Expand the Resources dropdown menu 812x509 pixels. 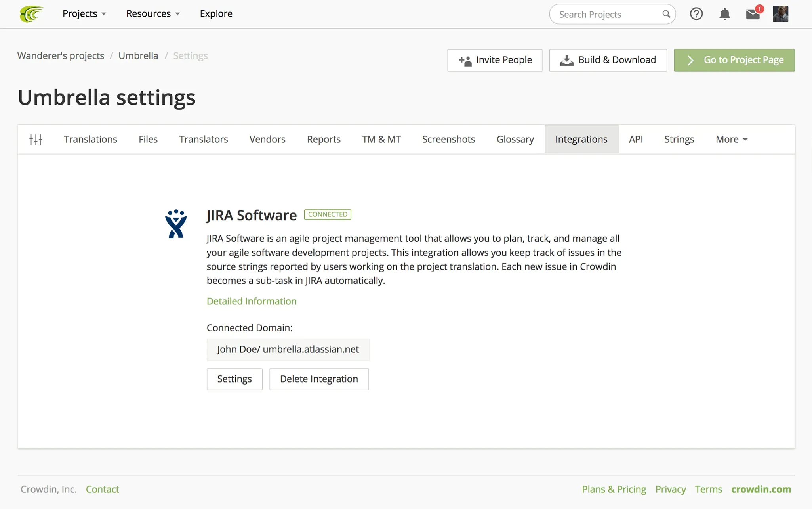tap(153, 13)
